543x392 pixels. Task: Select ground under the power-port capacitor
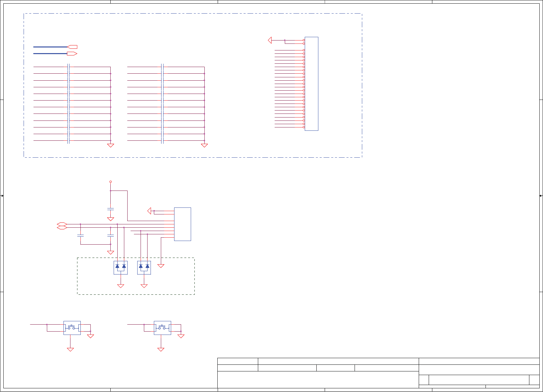pos(111,219)
